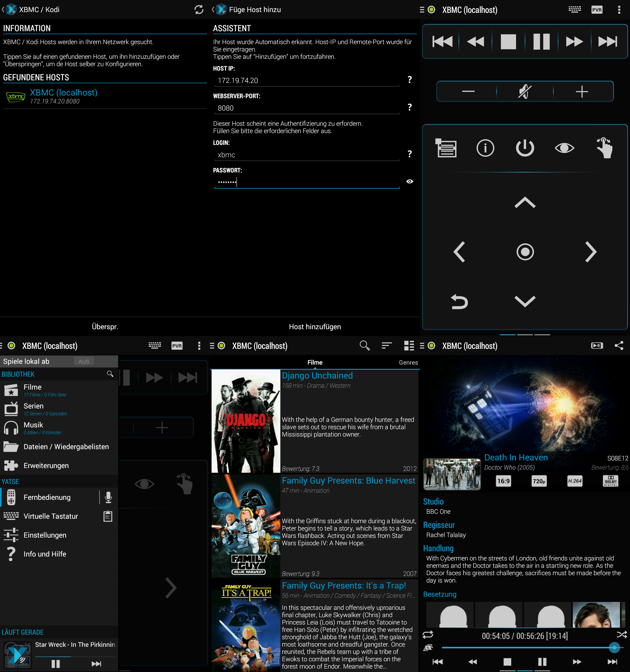Open Family Guy Presents: It's a Trap!
Screen dimensions: 630x672
pyautogui.click(x=315, y=626)
